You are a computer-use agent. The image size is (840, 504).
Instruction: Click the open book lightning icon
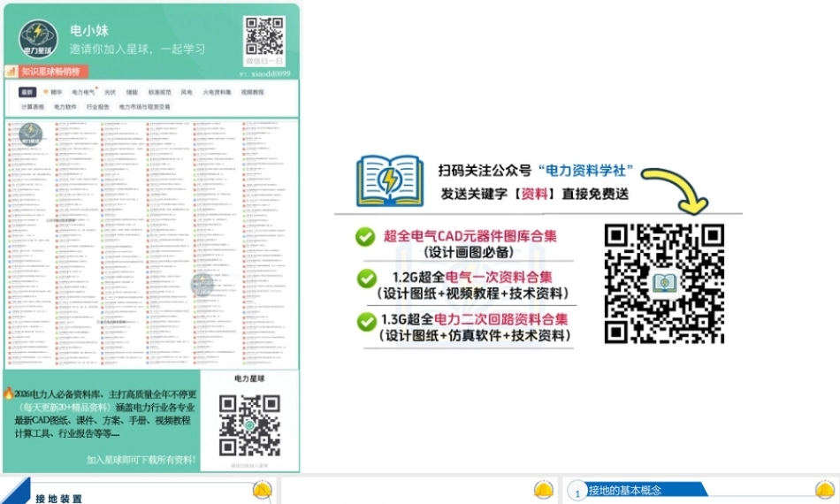coord(390,181)
